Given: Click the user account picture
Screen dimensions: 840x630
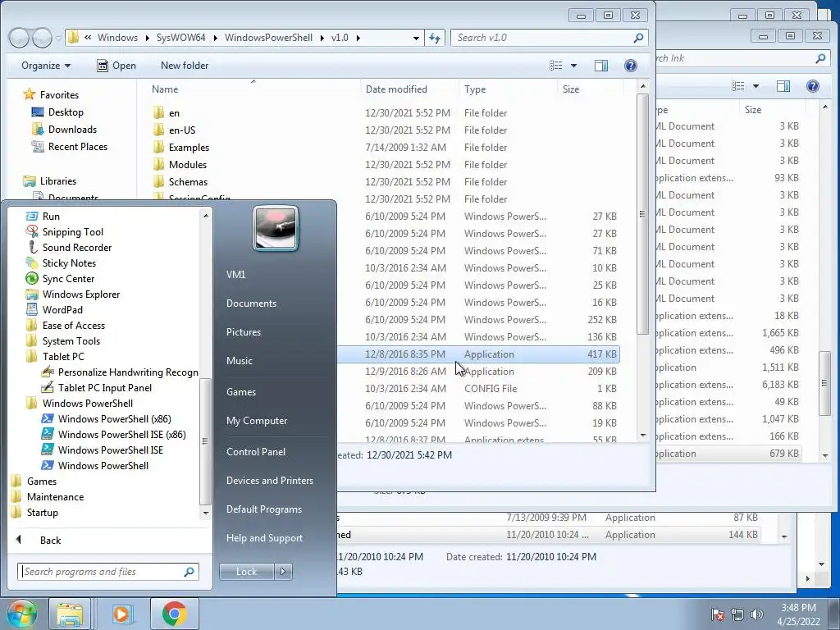Looking at the screenshot, I should (x=276, y=228).
